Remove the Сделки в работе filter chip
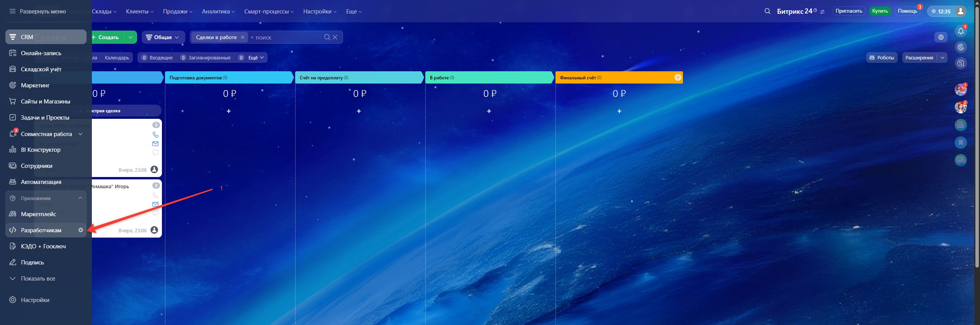980x325 pixels. click(242, 37)
